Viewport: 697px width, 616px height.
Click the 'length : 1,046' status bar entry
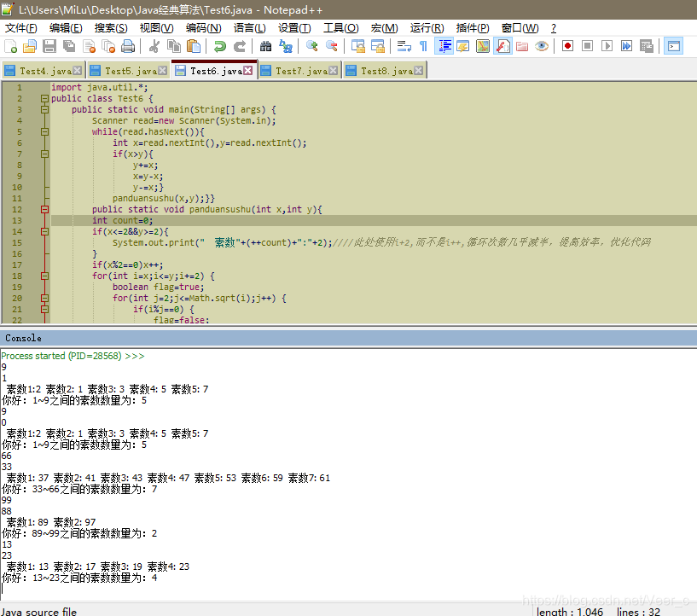point(569,612)
